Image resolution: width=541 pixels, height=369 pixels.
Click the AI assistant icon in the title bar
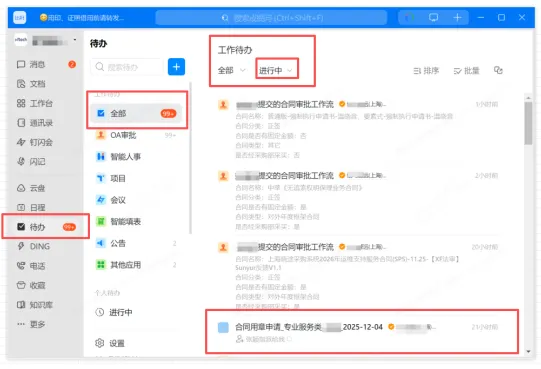(410, 17)
